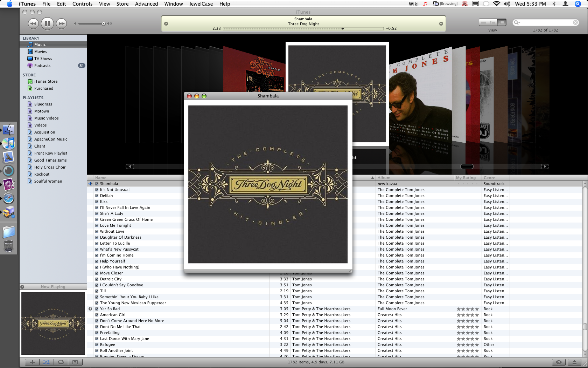This screenshot has height=368, width=588.
Task: Open search options dropdown magnifier
Action: pyautogui.click(x=517, y=22)
